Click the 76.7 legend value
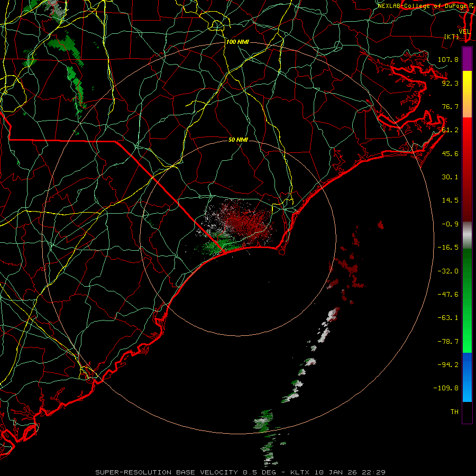Viewport: 476px width, 476px height. 450,106
